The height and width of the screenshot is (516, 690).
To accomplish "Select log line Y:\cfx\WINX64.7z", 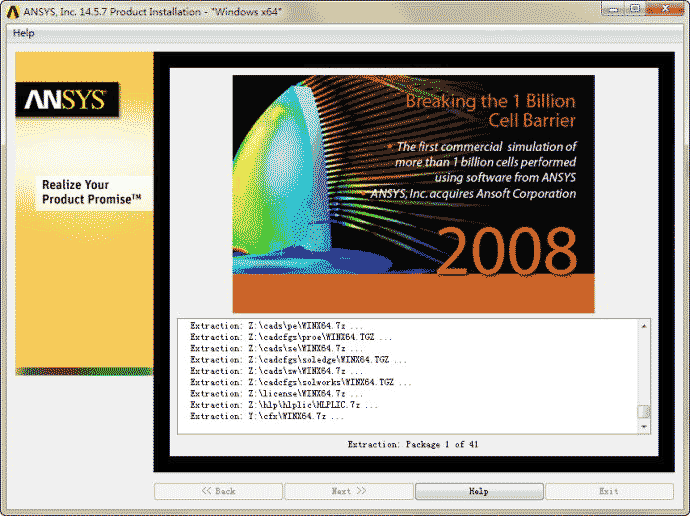I will coord(267,416).
